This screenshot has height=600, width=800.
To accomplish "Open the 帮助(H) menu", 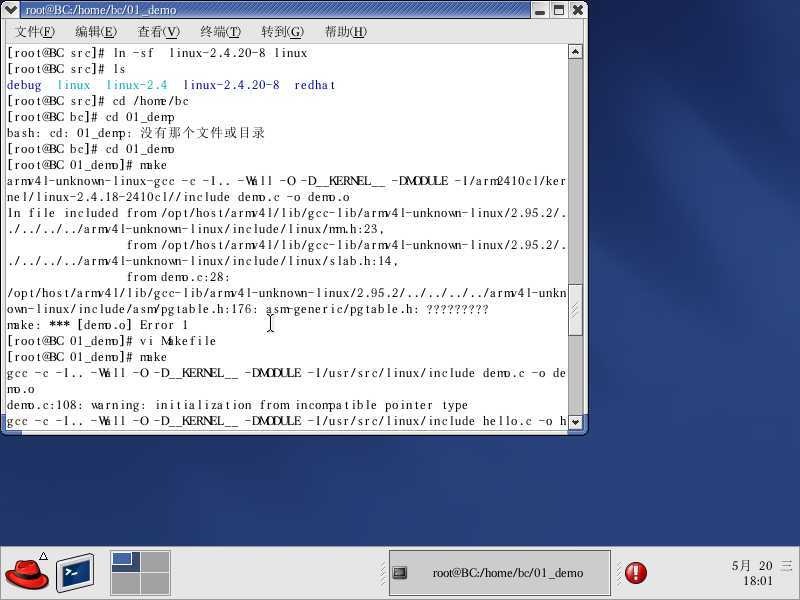I will click(x=345, y=32).
